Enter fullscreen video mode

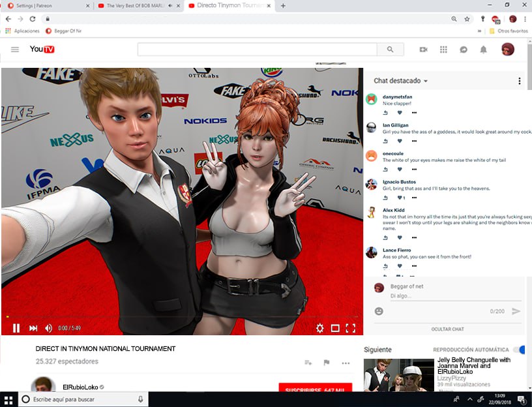click(351, 328)
